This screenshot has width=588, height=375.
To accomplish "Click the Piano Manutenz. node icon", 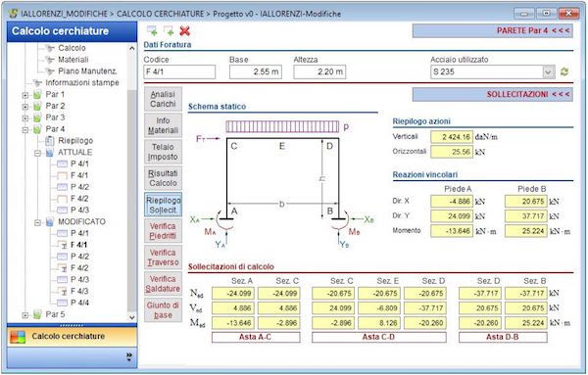I will (x=49, y=71).
